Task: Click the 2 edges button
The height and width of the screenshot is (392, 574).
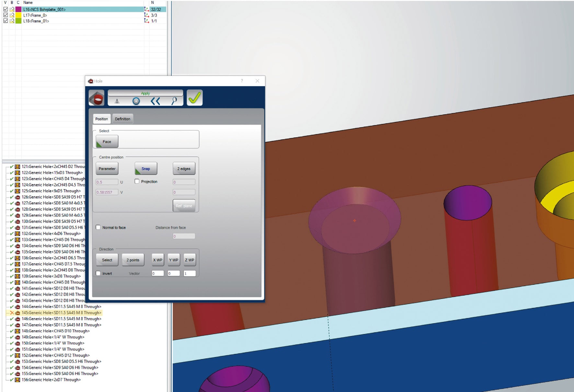Action: tap(184, 169)
